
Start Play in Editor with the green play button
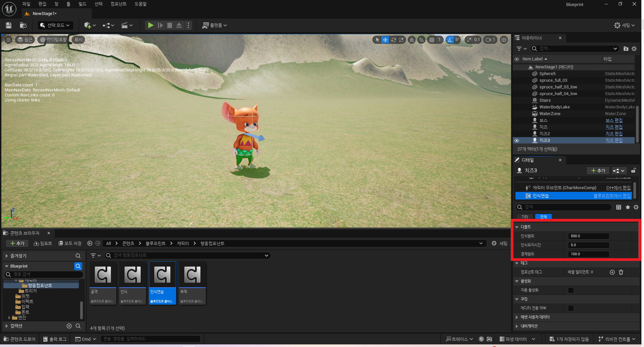(151, 25)
